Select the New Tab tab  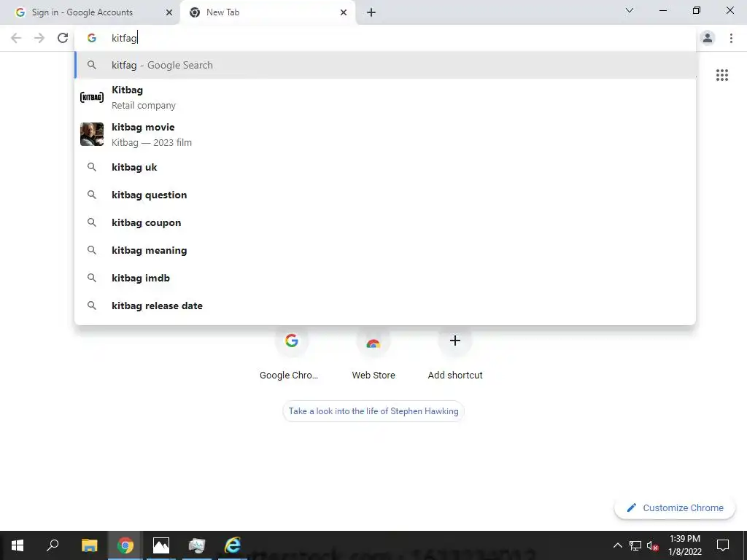(268, 12)
